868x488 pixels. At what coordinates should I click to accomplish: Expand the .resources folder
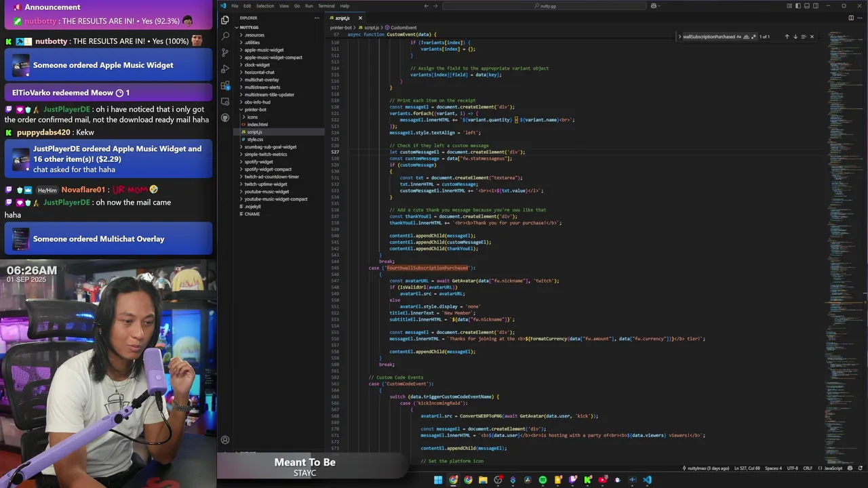pyautogui.click(x=254, y=35)
